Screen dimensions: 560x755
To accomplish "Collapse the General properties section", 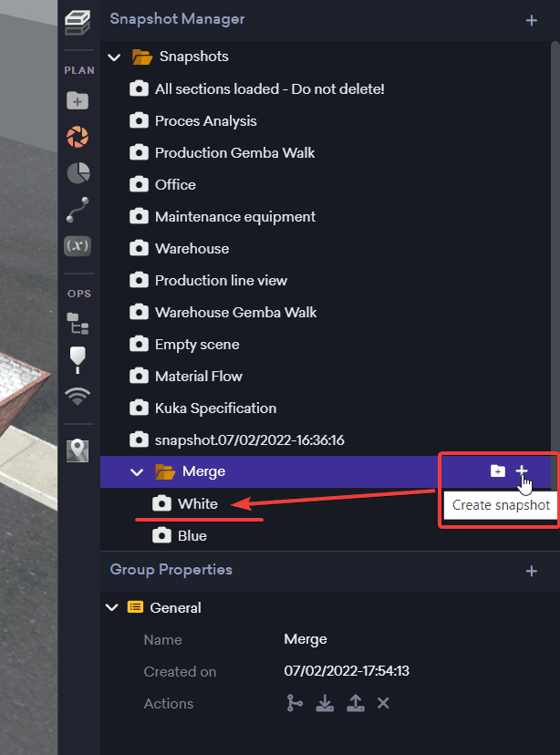I will [112, 607].
